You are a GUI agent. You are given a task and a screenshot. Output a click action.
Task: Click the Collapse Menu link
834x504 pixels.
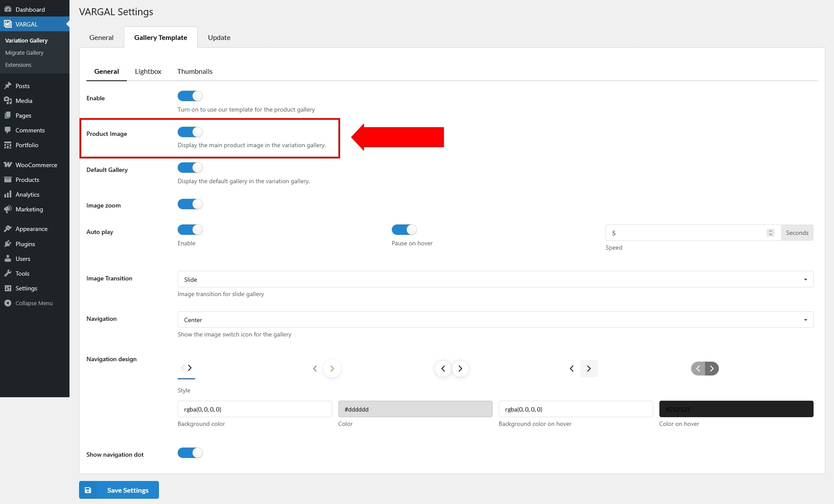point(34,303)
